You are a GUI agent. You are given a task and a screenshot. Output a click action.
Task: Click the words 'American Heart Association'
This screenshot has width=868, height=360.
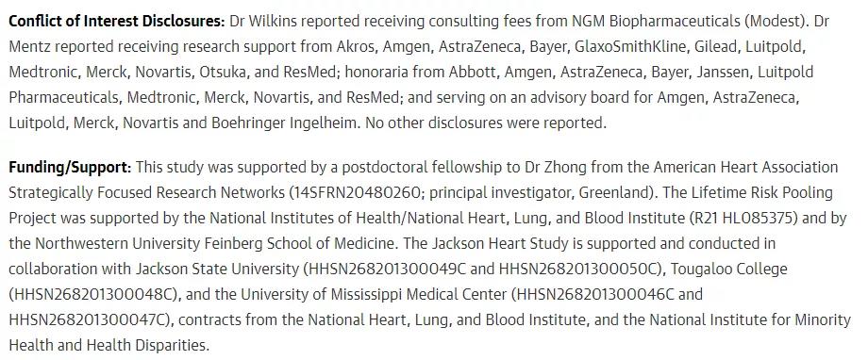pos(745,167)
